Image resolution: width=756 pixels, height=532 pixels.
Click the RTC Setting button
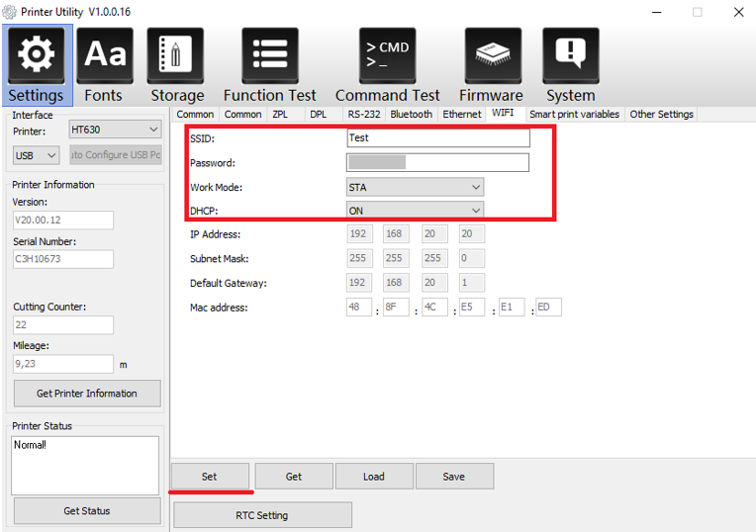[x=262, y=515]
